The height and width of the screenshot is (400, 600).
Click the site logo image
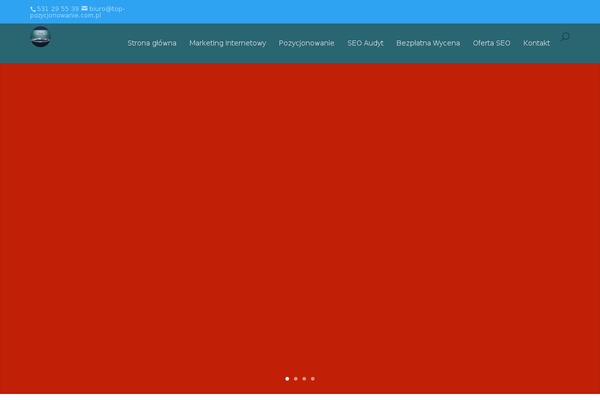(40, 38)
